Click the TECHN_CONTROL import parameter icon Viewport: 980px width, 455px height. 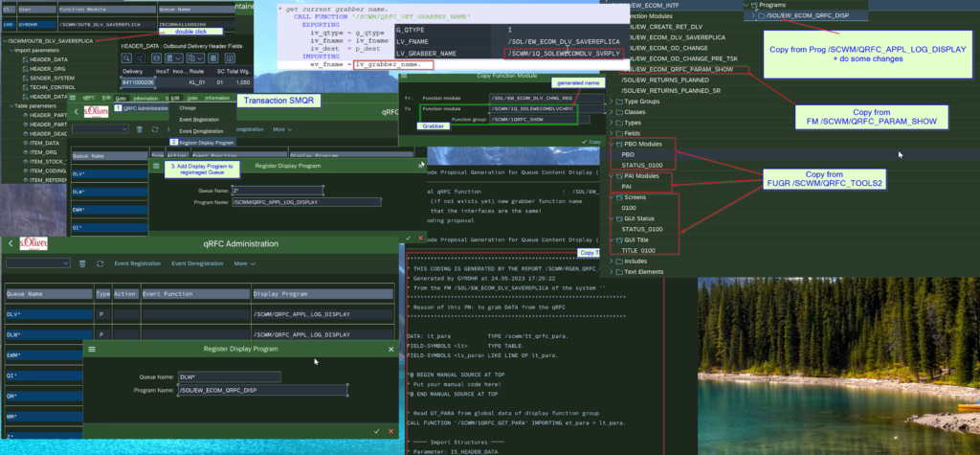[x=23, y=89]
